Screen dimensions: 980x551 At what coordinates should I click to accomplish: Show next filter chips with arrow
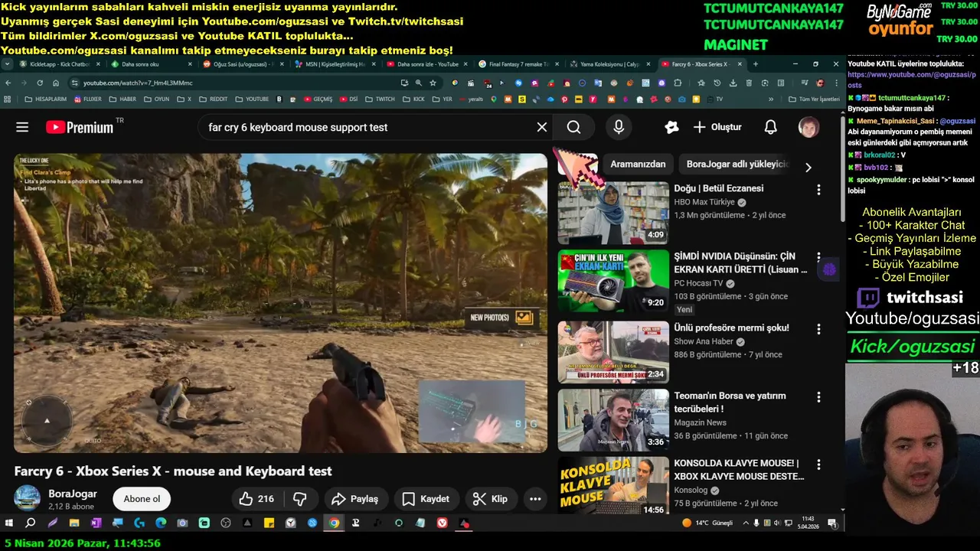tap(808, 167)
